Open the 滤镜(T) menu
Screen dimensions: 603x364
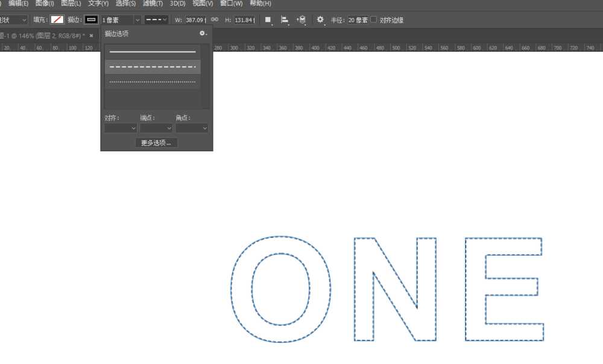pos(153,4)
